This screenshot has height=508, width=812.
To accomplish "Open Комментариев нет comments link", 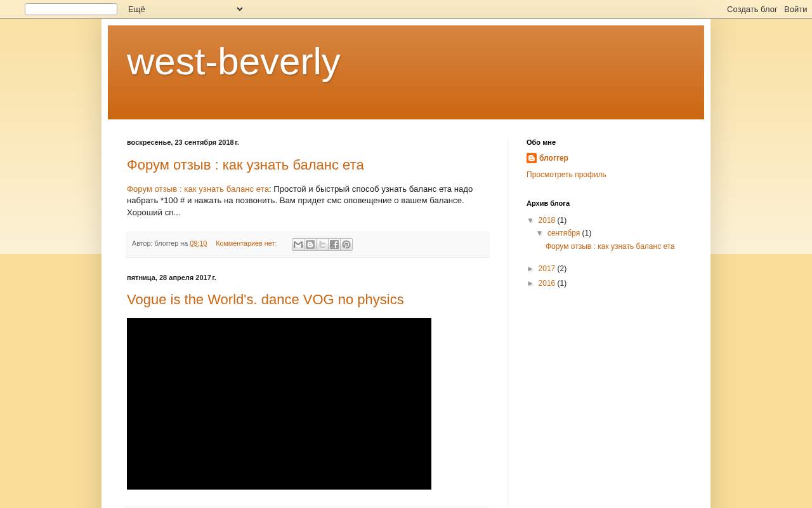I will point(246,243).
